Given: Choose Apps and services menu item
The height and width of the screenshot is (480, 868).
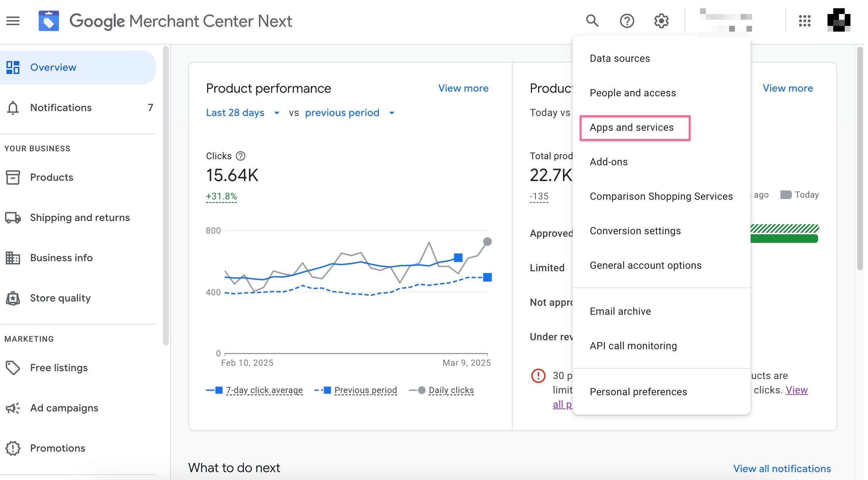Looking at the screenshot, I should (x=662, y=127).
